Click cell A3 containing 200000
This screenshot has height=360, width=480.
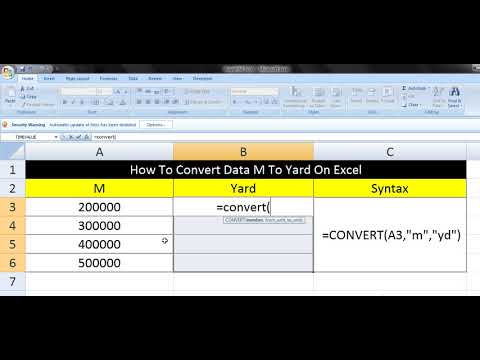tap(99, 207)
